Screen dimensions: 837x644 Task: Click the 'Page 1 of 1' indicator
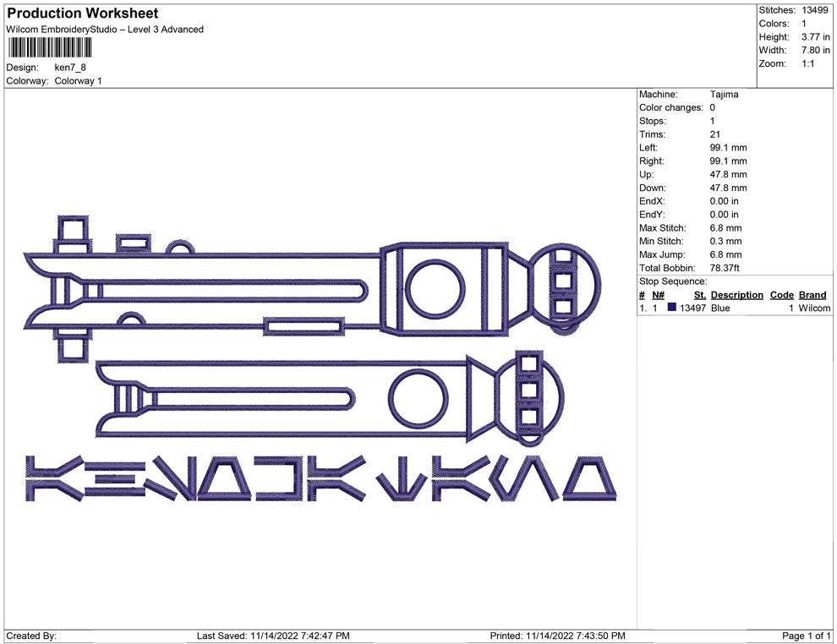point(807,636)
